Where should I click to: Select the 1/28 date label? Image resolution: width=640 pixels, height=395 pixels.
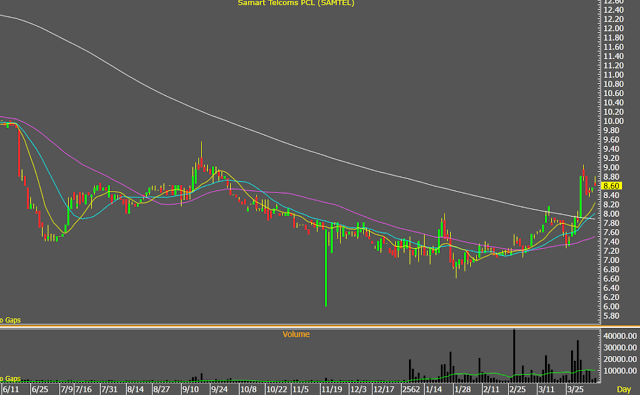[x=462, y=389]
